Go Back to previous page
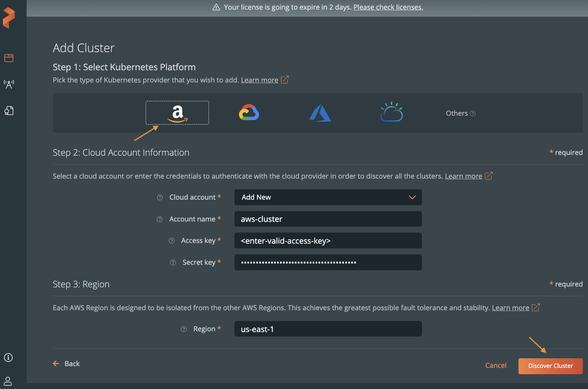 coord(67,364)
